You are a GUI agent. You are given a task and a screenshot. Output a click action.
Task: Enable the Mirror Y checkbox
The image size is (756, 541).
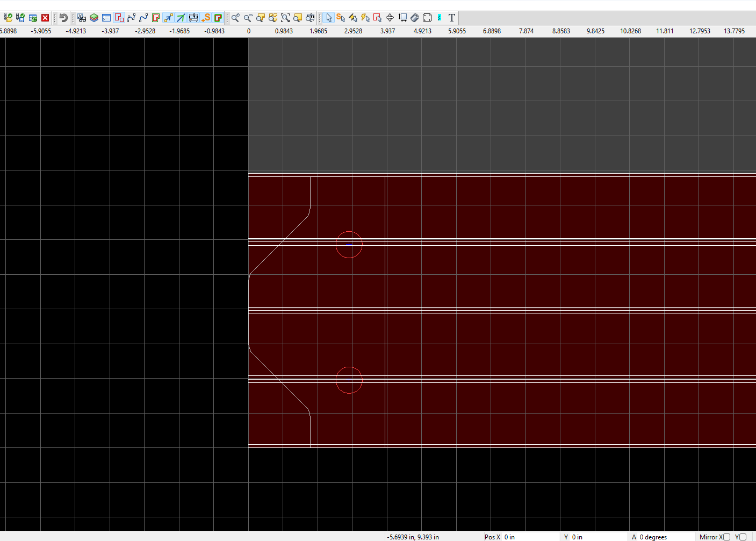click(x=743, y=537)
